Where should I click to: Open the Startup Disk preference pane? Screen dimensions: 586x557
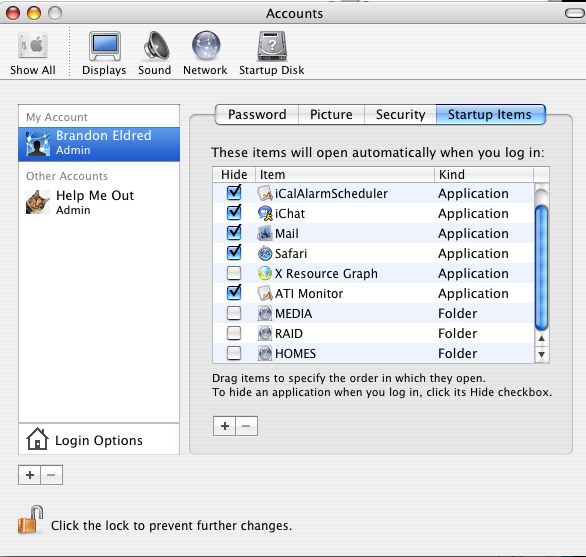coord(272,53)
